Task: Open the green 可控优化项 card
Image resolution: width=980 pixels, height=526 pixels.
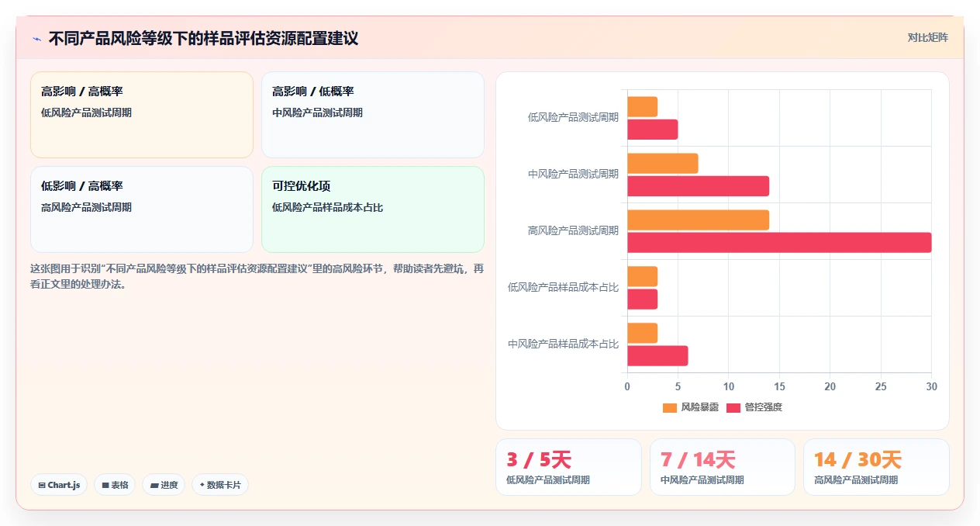Action: pos(373,209)
